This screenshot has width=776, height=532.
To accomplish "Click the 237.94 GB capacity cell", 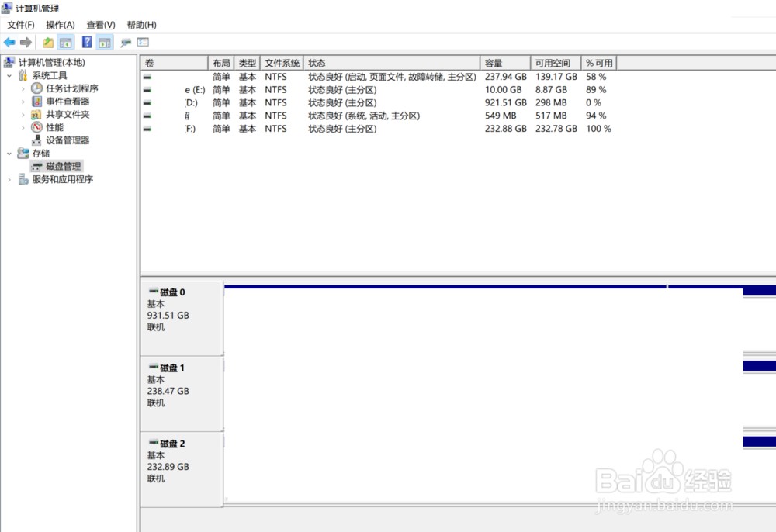I will [x=506, y=77].
